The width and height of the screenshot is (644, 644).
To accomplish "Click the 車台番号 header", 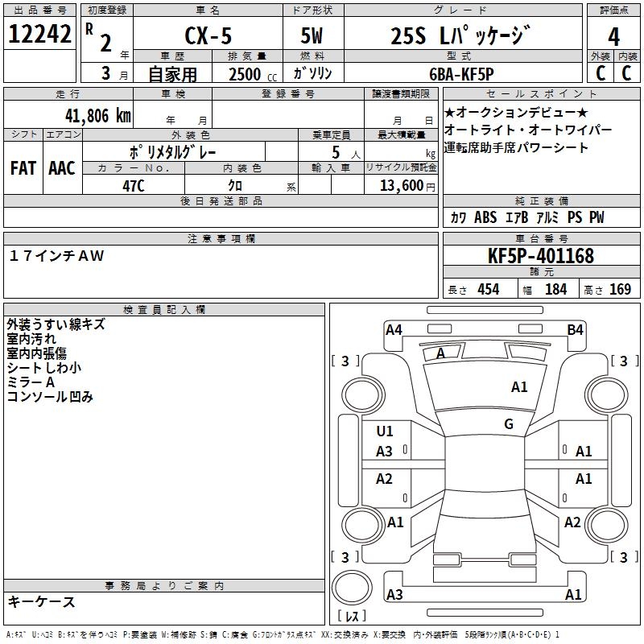I will (541, 238).
